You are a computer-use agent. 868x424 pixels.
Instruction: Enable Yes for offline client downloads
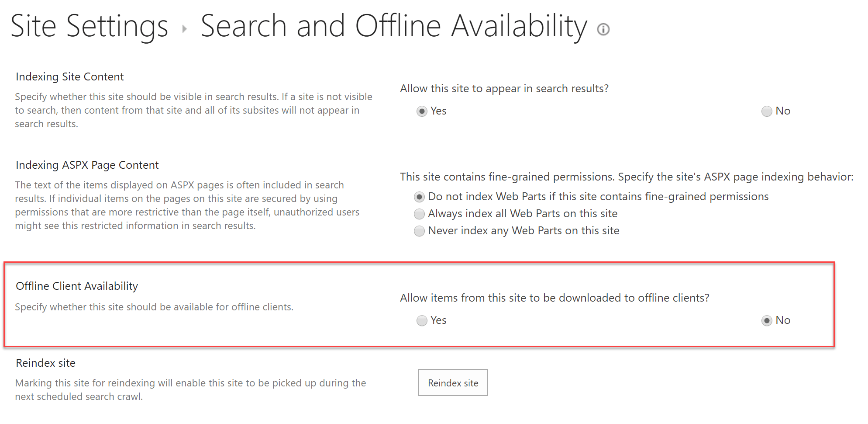click(422, 321)
